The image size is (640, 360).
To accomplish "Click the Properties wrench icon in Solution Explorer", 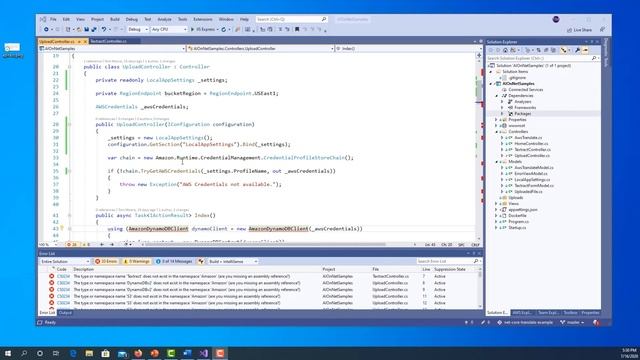I will 578,50.
